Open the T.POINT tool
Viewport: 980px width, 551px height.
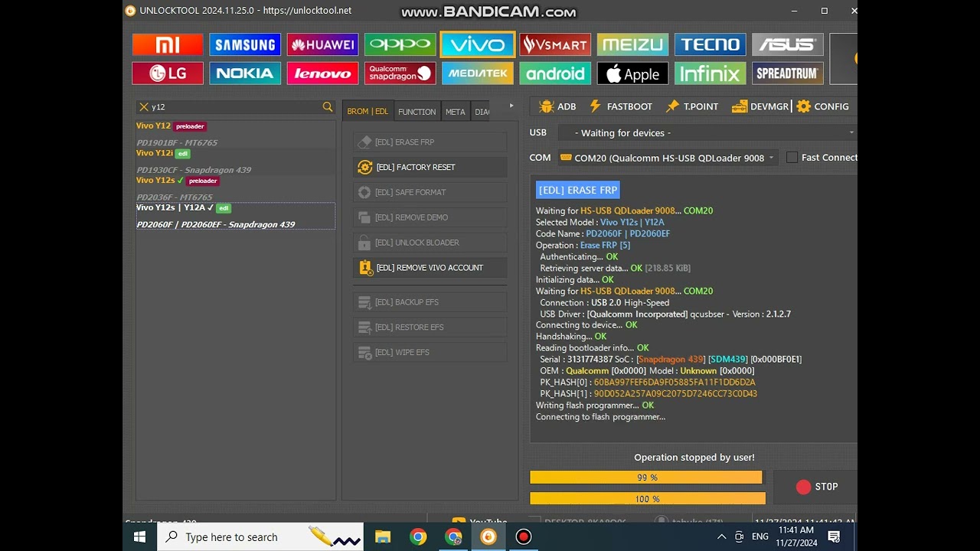[x=692, y=106]
